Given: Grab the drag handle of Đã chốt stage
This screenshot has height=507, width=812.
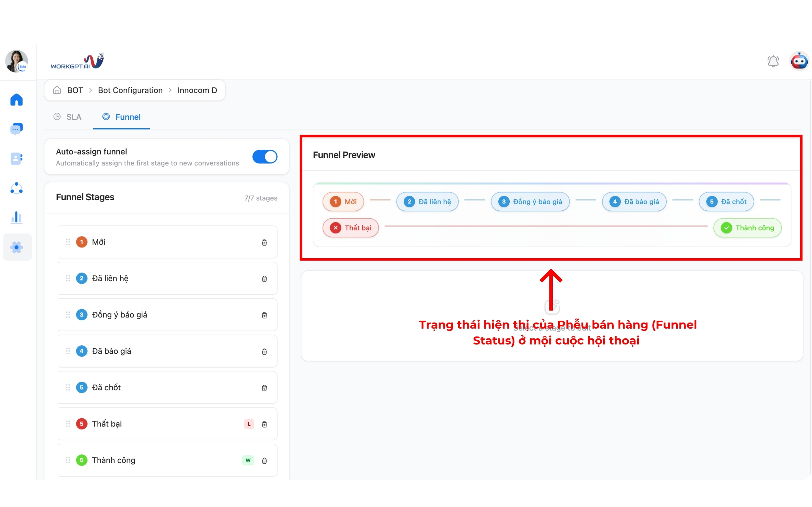Looking at the screenshot, I should (x=68, y=387).
